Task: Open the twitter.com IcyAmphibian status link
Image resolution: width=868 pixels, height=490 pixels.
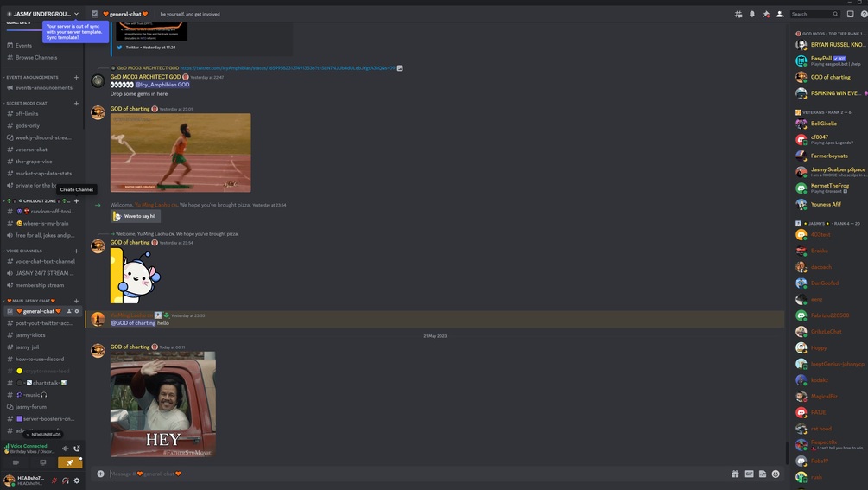Action: (288, 68)
